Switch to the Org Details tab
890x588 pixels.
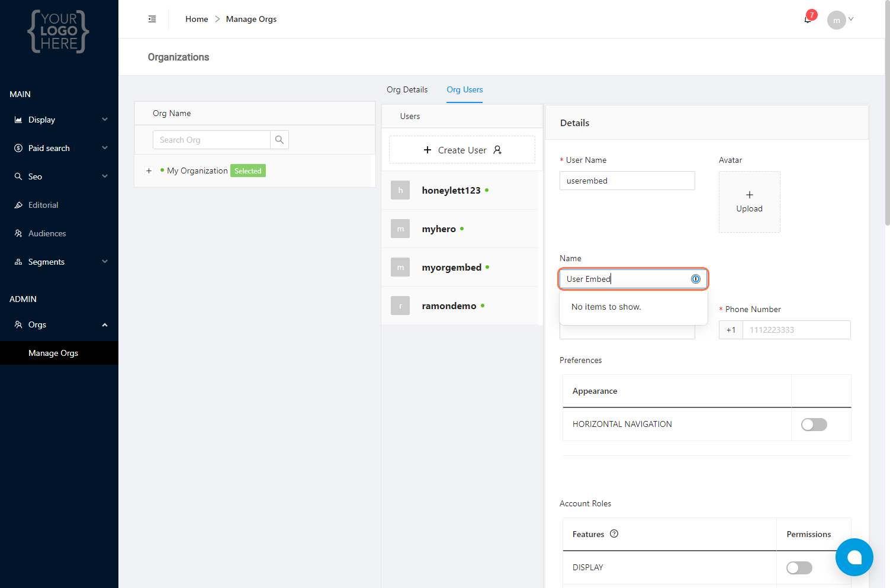pos(407,89)
